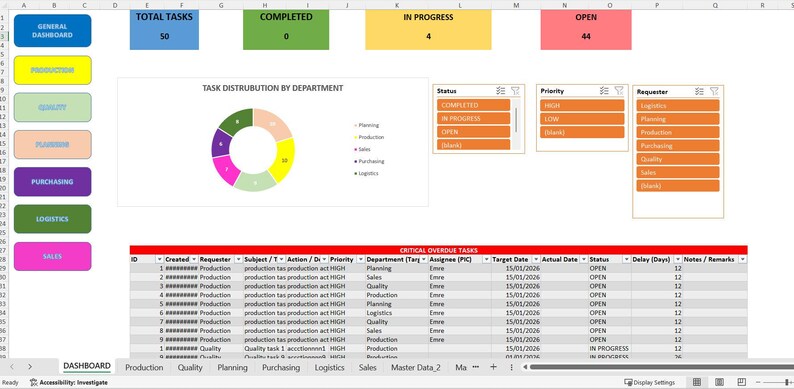This screenshot has height=389, width=794.
Task: Clear filter on Requester slicer
Action: click(x=714, y=91)
